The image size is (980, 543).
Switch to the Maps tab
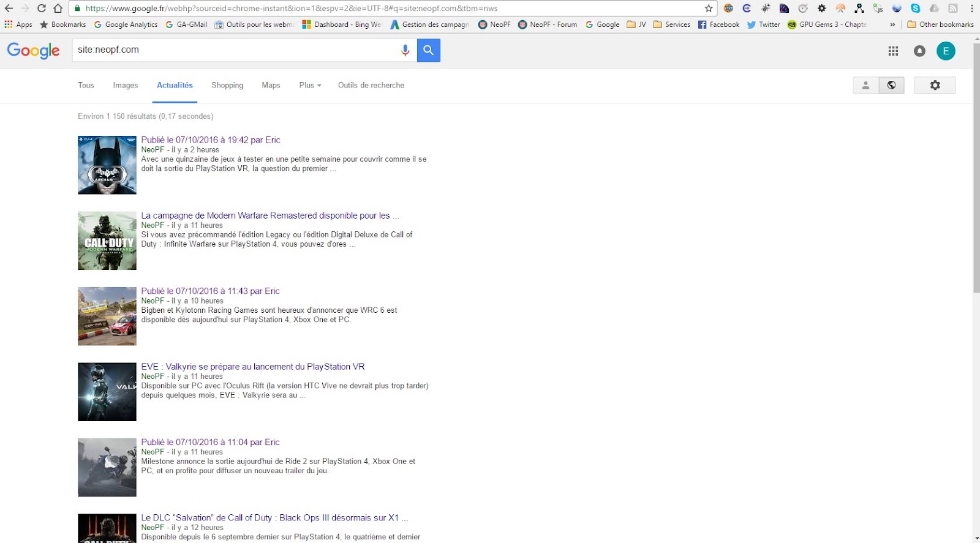[x=271, y=85]
